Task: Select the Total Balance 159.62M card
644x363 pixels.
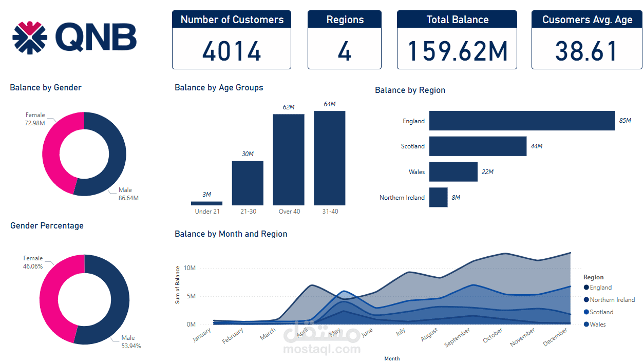Action: (457, 40)
